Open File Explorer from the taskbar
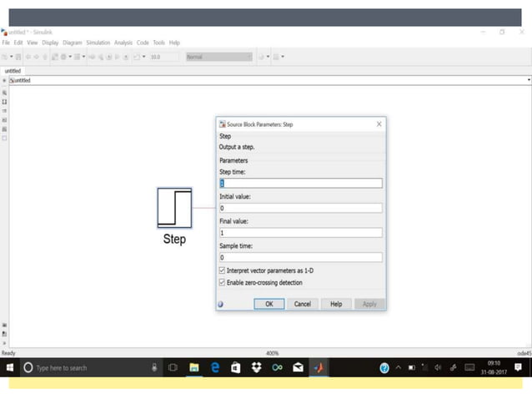This screenshot has width=532, height=399. (x=194, y=368)
